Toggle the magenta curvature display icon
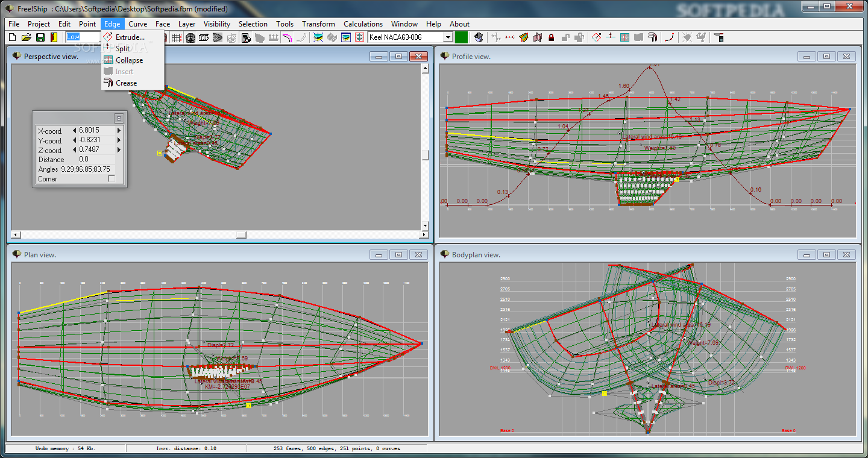The width and height of the screenshot is (868, 458). (287, 37)
